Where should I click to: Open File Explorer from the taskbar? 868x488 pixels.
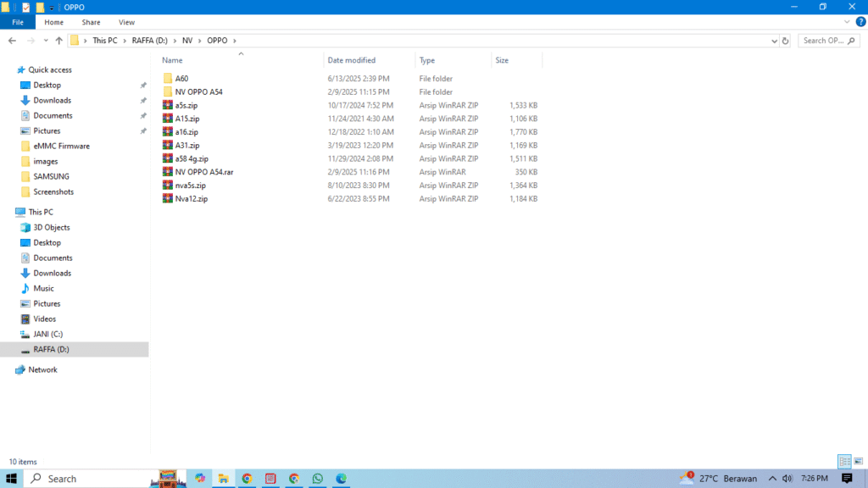click(223, 479)
